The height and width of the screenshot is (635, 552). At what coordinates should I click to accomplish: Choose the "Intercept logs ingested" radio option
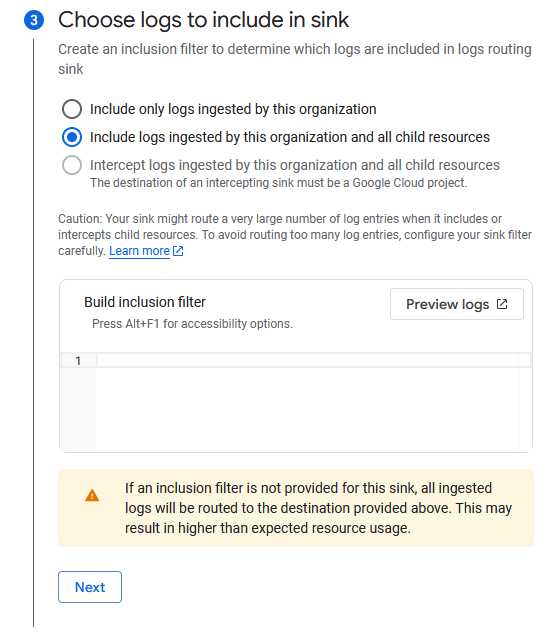[72, 165]
